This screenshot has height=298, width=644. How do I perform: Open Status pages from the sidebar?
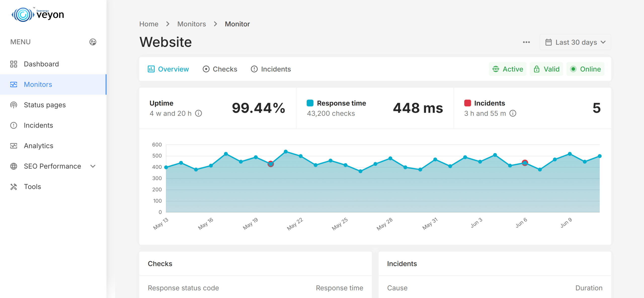(x=45, y=105)
